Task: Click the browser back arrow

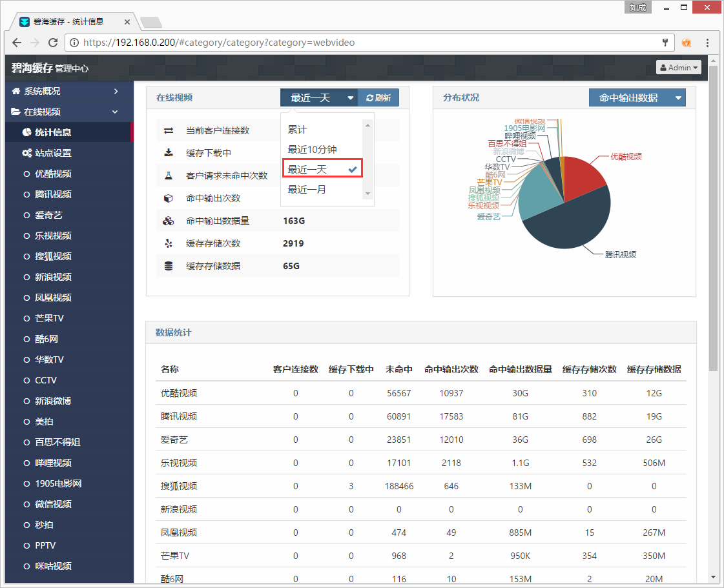Action: pos(17,43)
